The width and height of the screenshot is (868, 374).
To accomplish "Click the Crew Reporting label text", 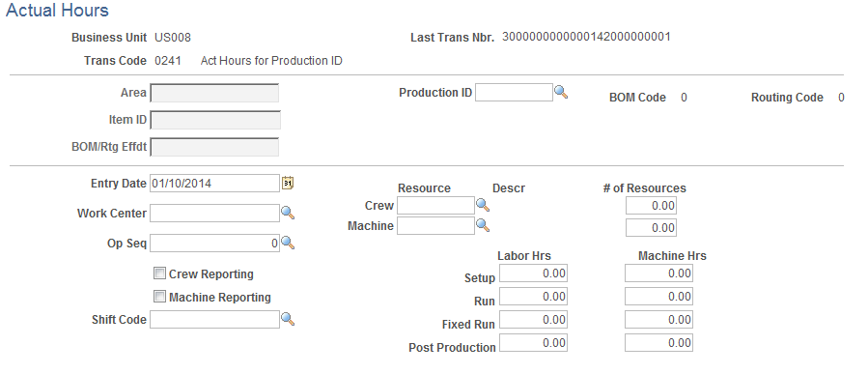I will point(210,273).
